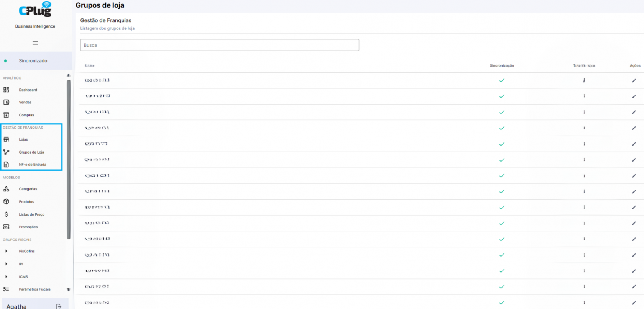Open Vendas via its sidebar icon
The height and width of the screenshot is (309, 644).
point(6,102)
